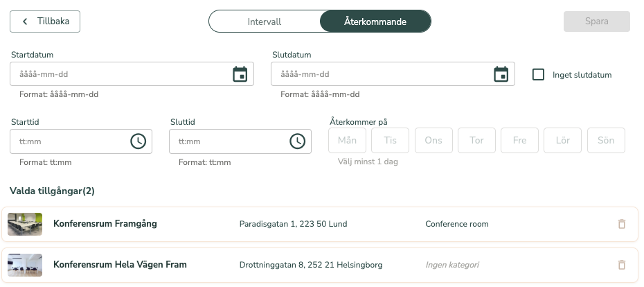Toggle the Mån weekday button
Screen dimensions: 644x287
pyautogui.click(x=347, y=140)
